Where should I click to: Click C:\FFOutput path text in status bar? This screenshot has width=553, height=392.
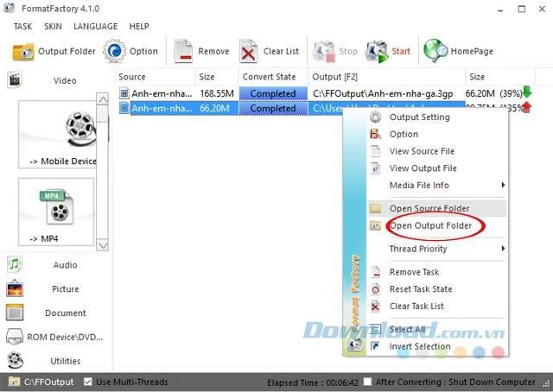[48, 383]
